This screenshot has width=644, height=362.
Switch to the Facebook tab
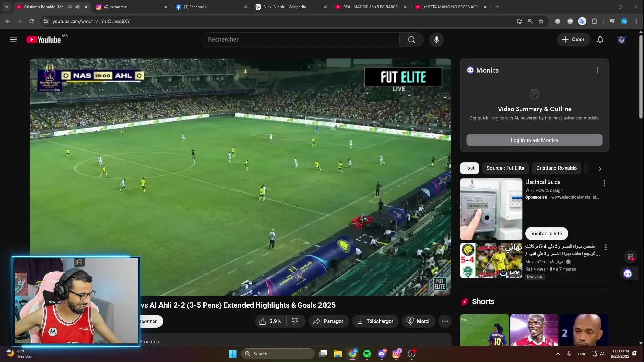210,7
